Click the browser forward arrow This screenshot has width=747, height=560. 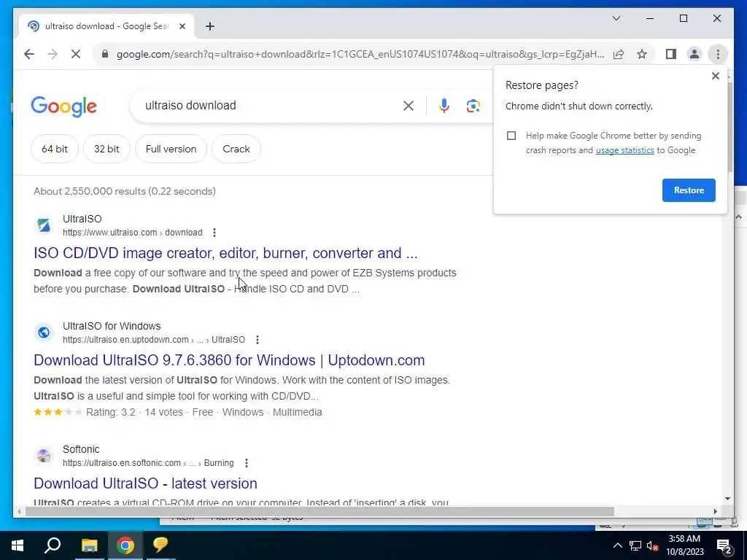click(53, 54)
